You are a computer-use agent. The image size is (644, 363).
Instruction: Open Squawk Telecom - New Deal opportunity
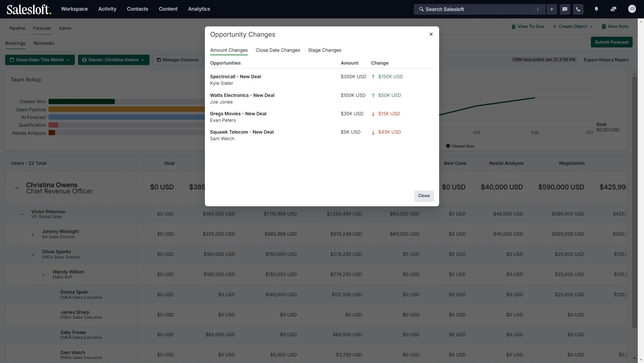tap(242, 132)
